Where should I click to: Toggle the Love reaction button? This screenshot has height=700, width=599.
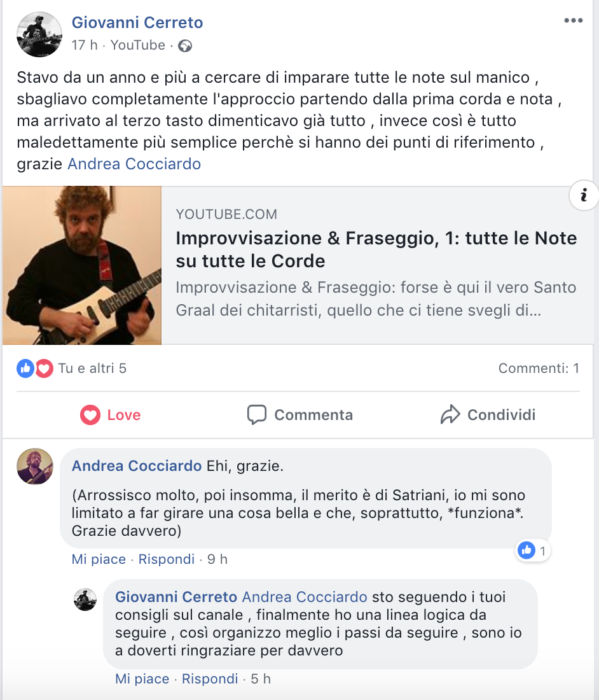pos(110,415)
